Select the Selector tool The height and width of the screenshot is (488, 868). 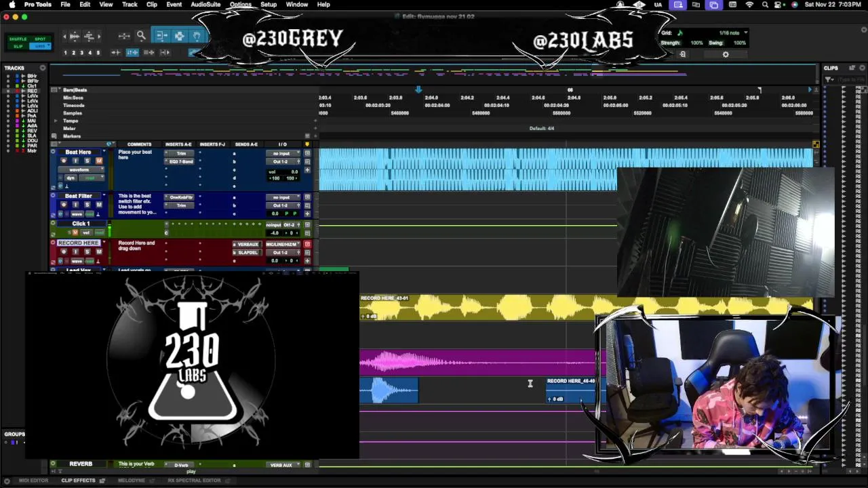(180, 36)
